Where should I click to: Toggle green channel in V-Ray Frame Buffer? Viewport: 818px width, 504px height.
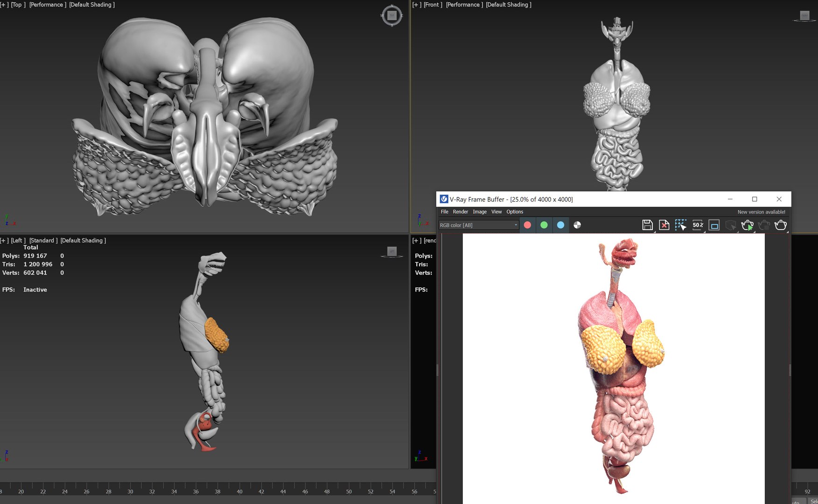coord(544,225)
